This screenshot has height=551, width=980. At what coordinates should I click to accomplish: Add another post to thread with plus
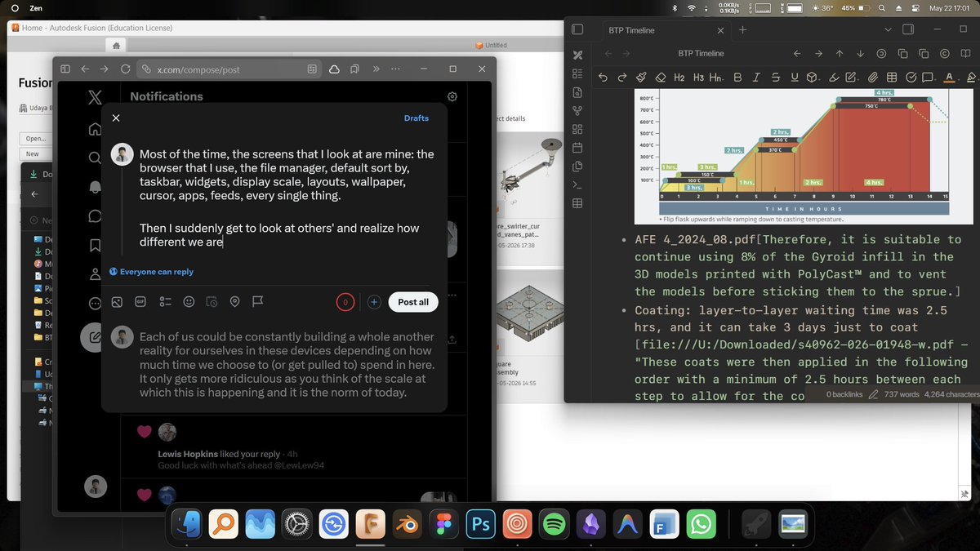374,302
